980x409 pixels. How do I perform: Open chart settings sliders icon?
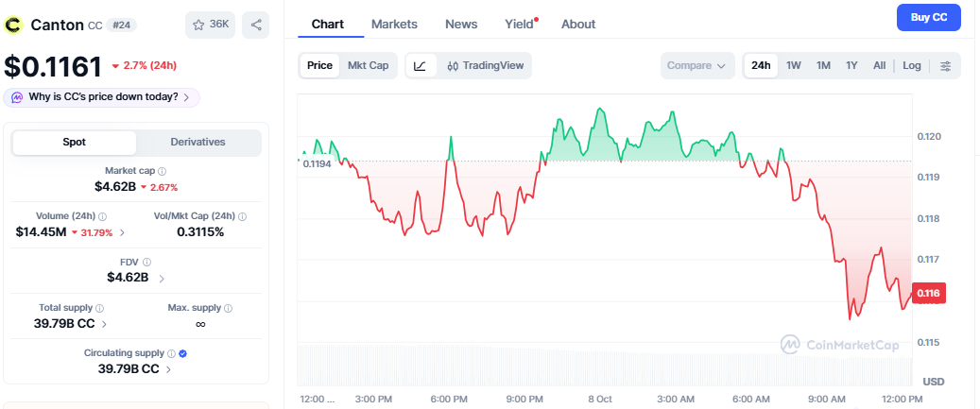tap(946, 65)
